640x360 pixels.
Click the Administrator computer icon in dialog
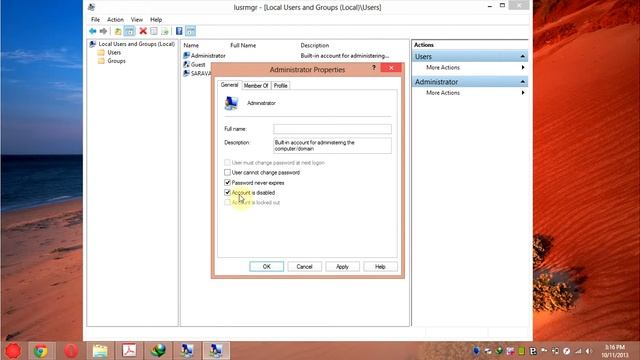(231, 103)
